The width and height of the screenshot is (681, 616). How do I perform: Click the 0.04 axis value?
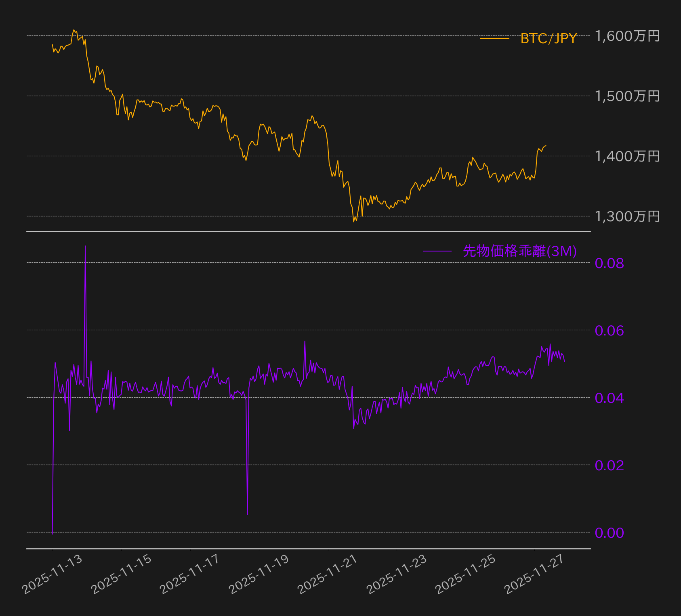click(610, 398)
